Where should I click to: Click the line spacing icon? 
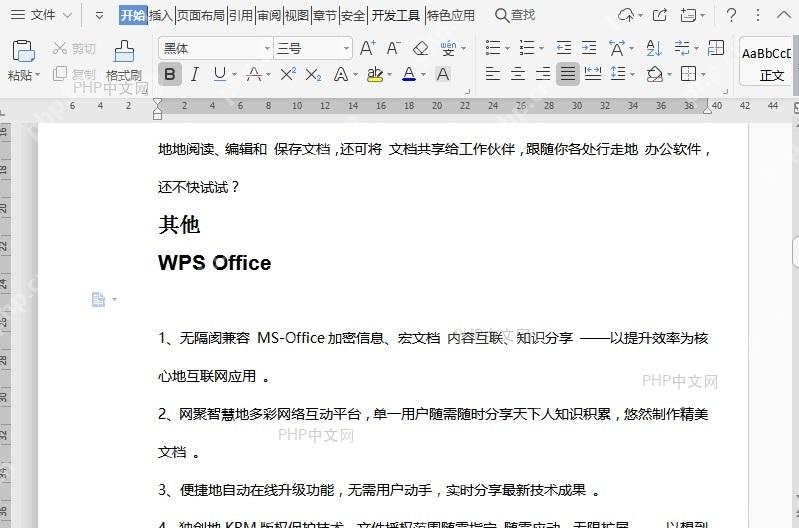[x=618, y=74]
